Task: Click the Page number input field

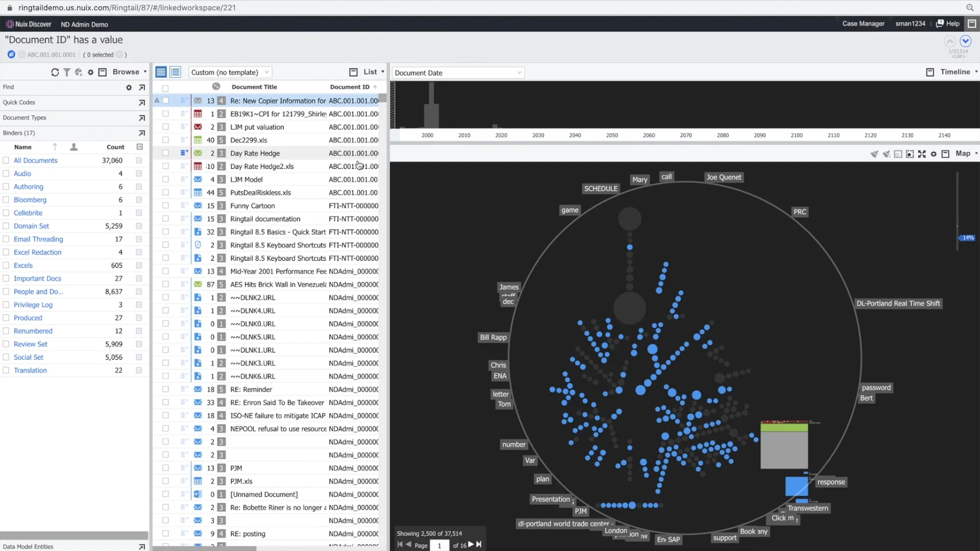Action: [439, 545]
